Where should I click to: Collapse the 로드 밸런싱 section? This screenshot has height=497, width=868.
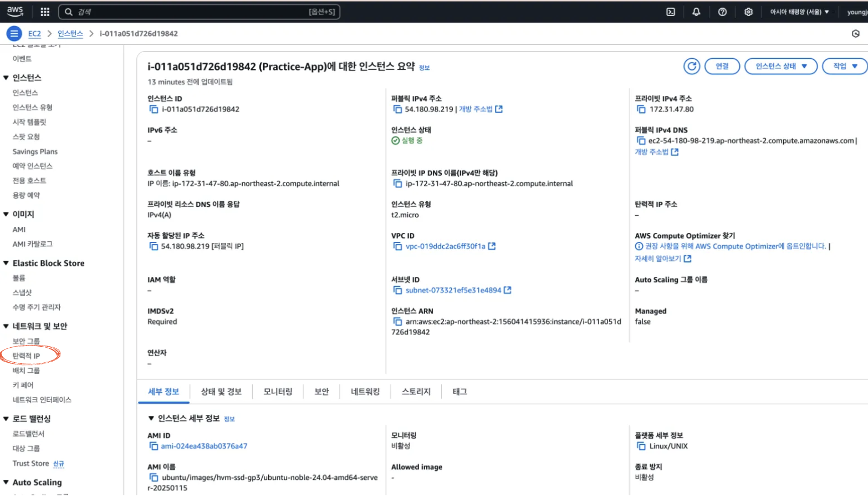(6, 419)
